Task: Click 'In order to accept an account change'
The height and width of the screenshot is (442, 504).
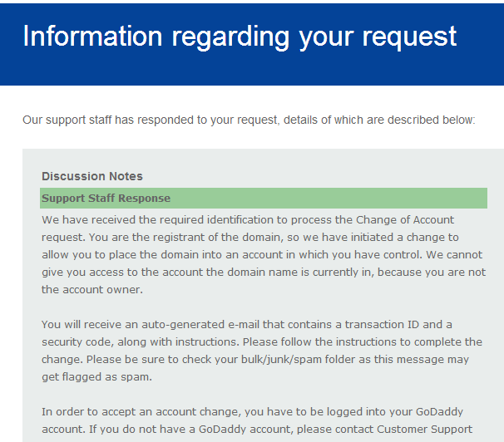Action: coord(141,412)
